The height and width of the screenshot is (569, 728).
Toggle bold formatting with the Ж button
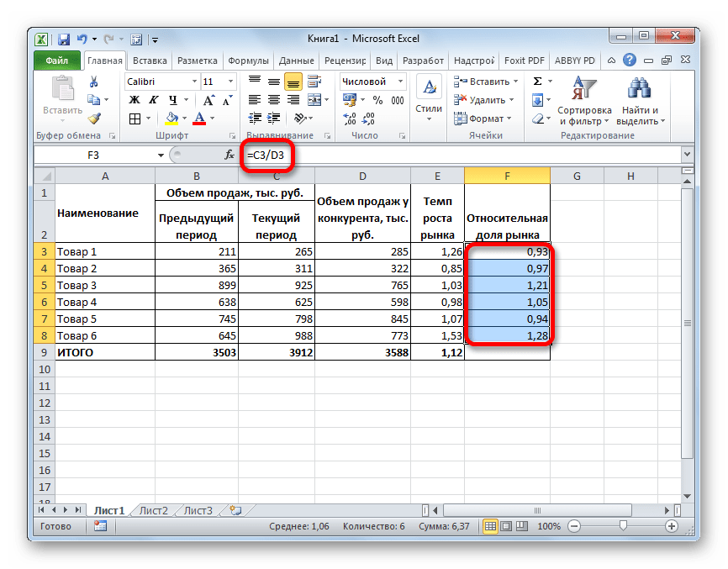[135, 100]
